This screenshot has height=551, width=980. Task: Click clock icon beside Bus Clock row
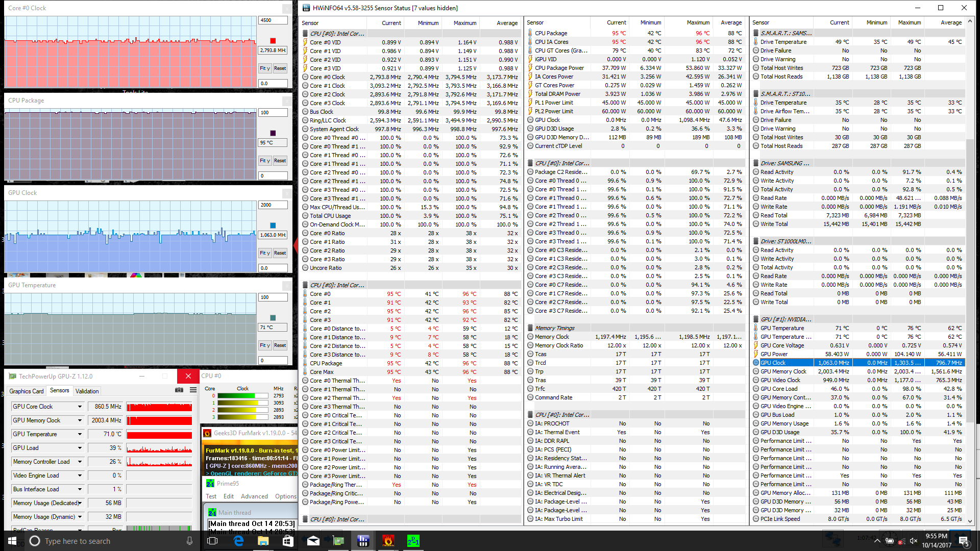coord(305,112)
